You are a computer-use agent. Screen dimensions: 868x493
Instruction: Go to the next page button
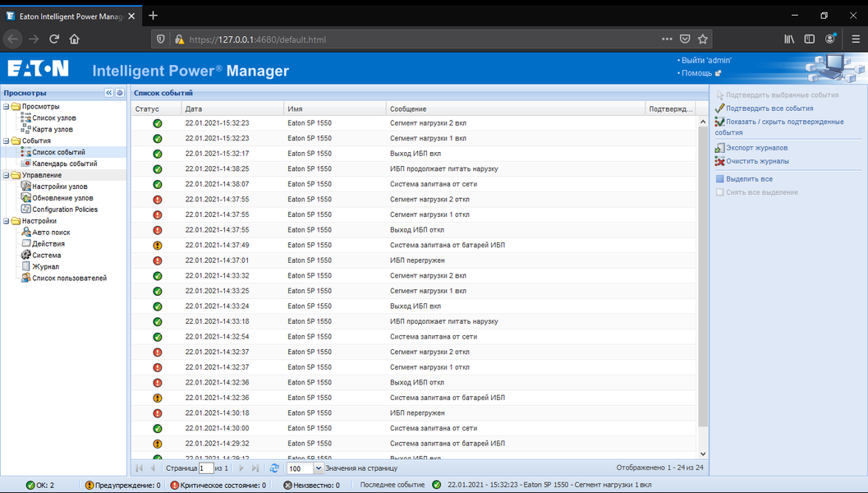[241, 468]
